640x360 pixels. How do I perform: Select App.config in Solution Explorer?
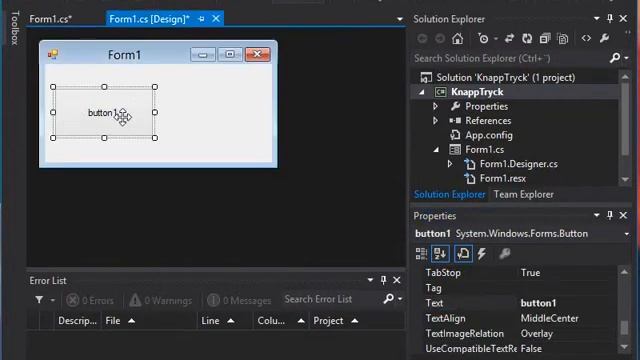tap(489, 135)
